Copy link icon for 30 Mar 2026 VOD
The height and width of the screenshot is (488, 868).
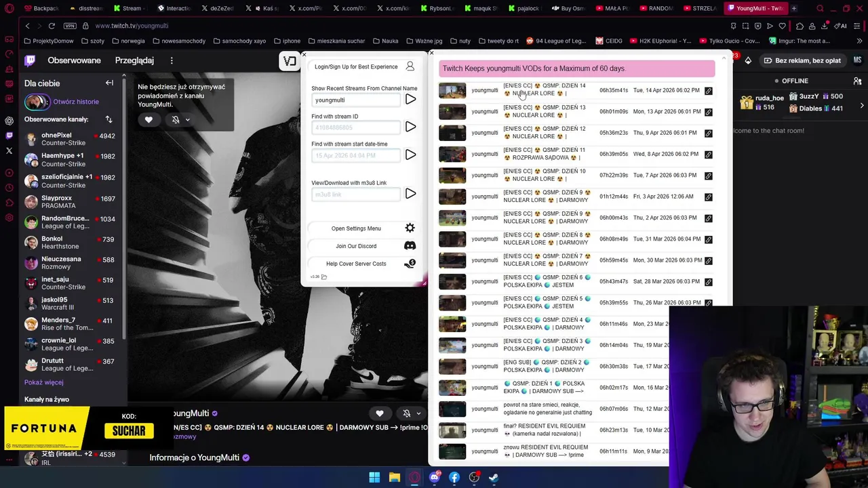pos(708,261)
